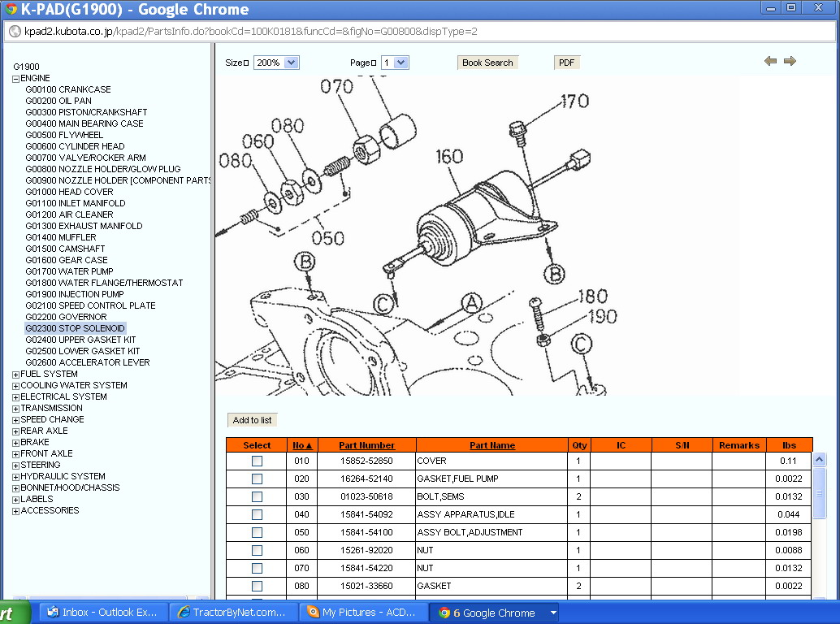Select checkbox for 030 BOLT,SEMS
The width and height of the screenshot is (840, 624).
[258, 497]
